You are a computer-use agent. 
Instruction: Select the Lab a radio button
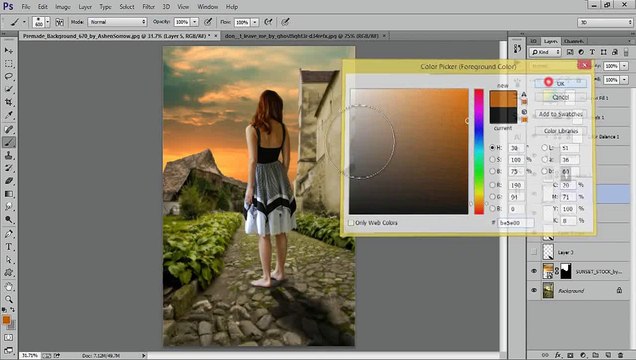point(544,160)
